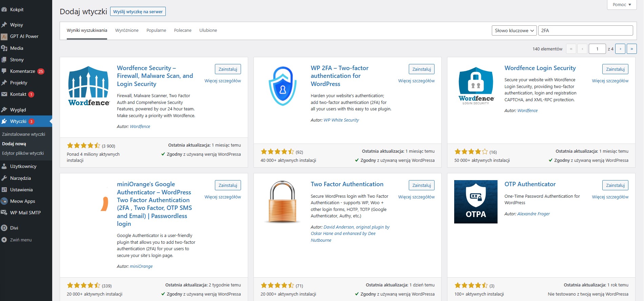Click the Divi circle icon
This screenshot has height=301, width=644.
coord(4,228)
